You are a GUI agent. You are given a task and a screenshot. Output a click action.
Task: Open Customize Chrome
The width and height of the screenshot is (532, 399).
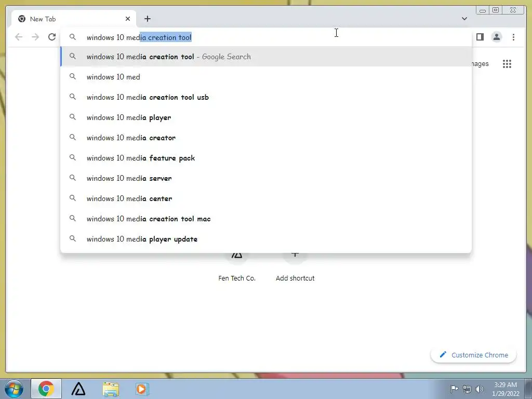474,355
